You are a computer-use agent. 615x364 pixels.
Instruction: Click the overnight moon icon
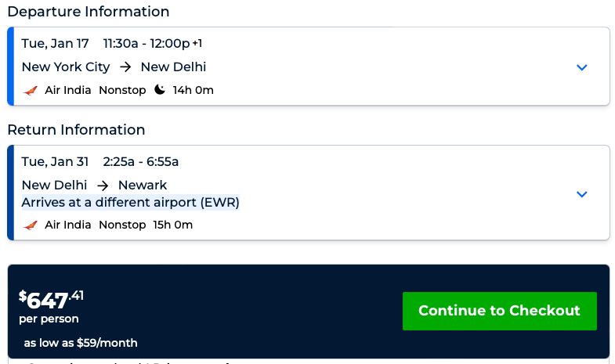pyautogui.click(x=160, y=90)
